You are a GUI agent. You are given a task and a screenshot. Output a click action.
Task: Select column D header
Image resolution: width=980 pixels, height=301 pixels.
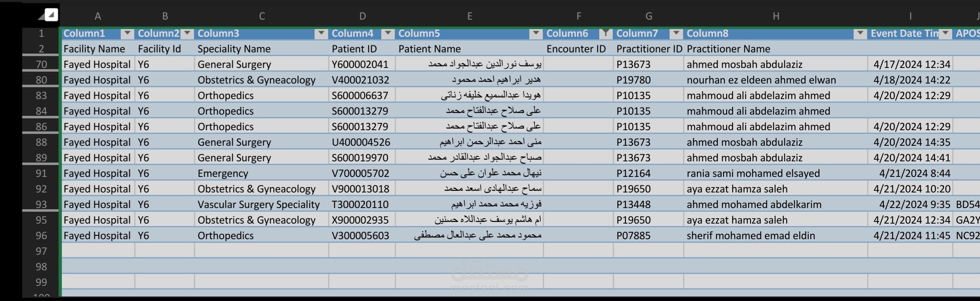(x=362, y=16)
